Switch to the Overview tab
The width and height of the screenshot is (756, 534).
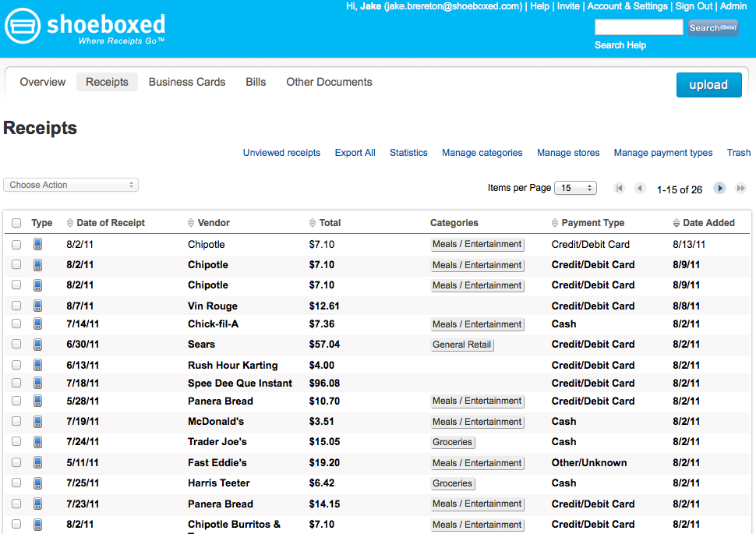[x=42, y=82]
